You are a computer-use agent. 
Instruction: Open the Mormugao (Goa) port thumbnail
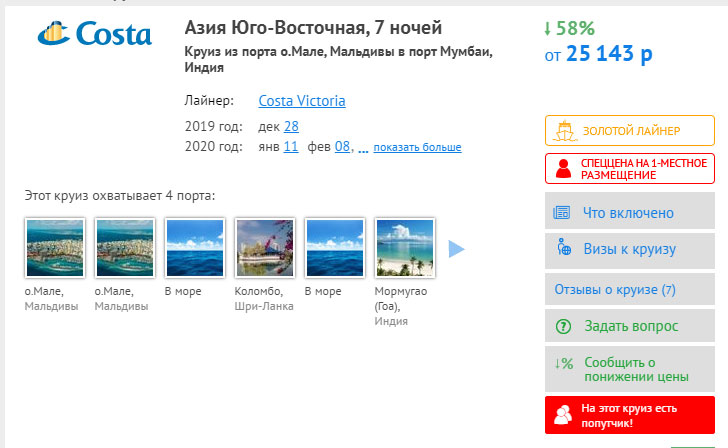point(404,248)
